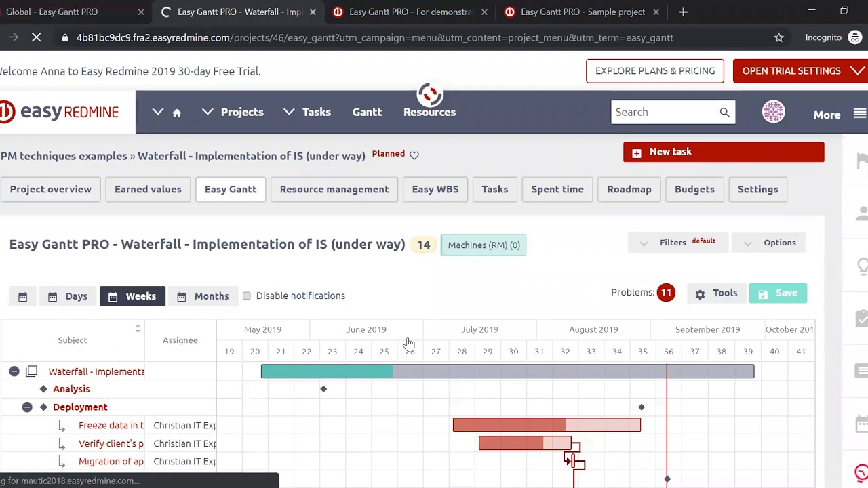The width and height of the screenshot is (868, 488).
Task: Open the Tasks dropdown in top nav
Action: 307,113
